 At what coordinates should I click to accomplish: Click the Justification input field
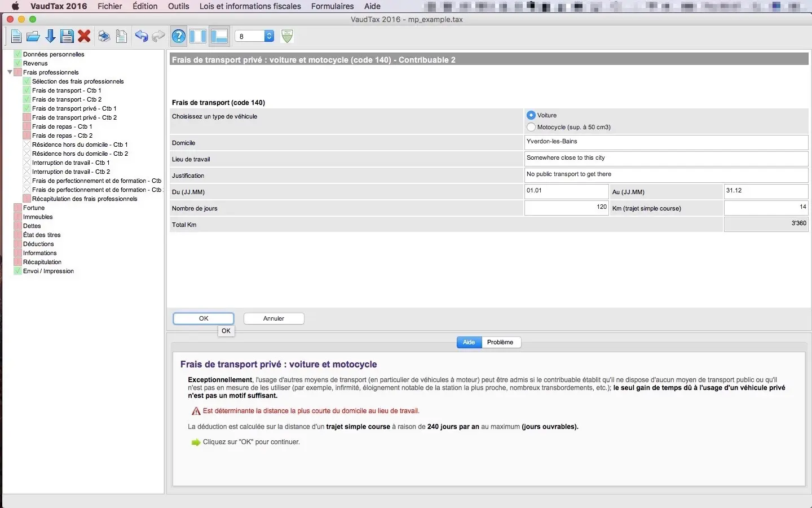point(666,175)
